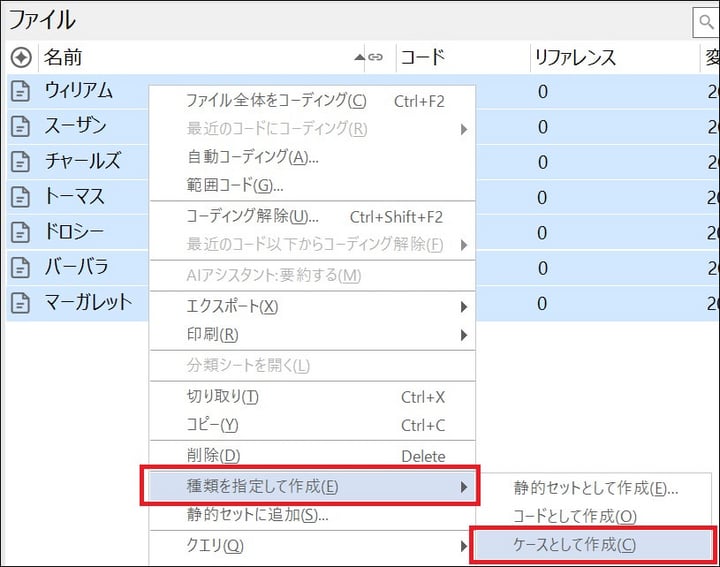The image size is (720, 567).
Task: Click the document icon next to ドロシー
Action: 20,232
